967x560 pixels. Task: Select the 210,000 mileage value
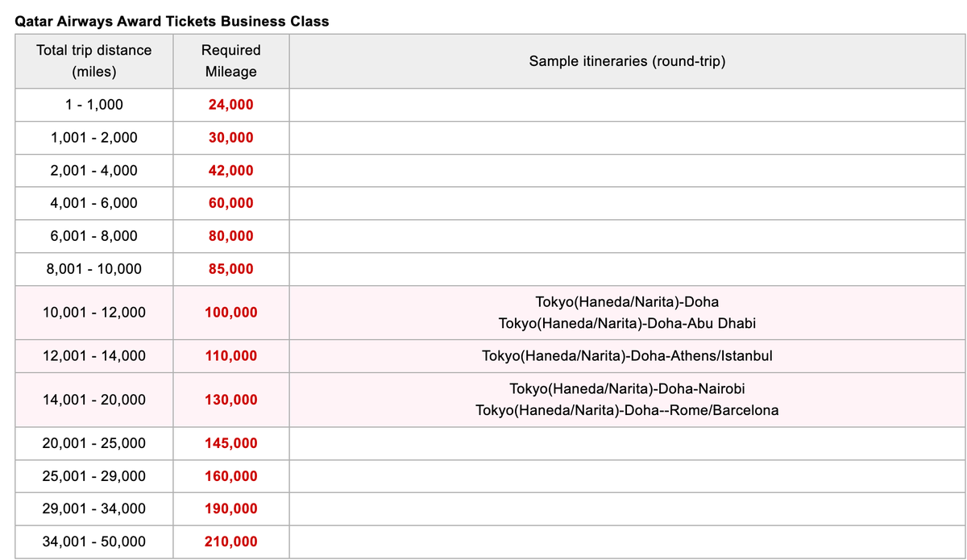231,541
